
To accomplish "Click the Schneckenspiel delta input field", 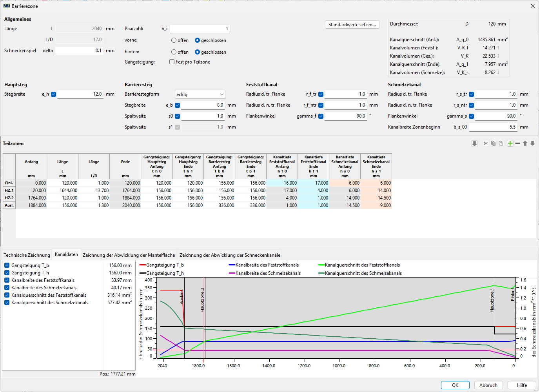I will click(x=79, y=51).
